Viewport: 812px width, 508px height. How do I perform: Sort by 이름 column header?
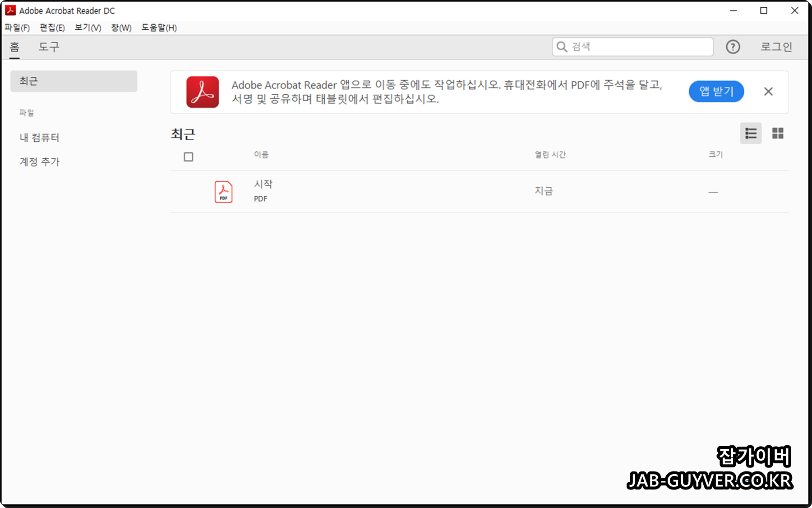(261, 155)
